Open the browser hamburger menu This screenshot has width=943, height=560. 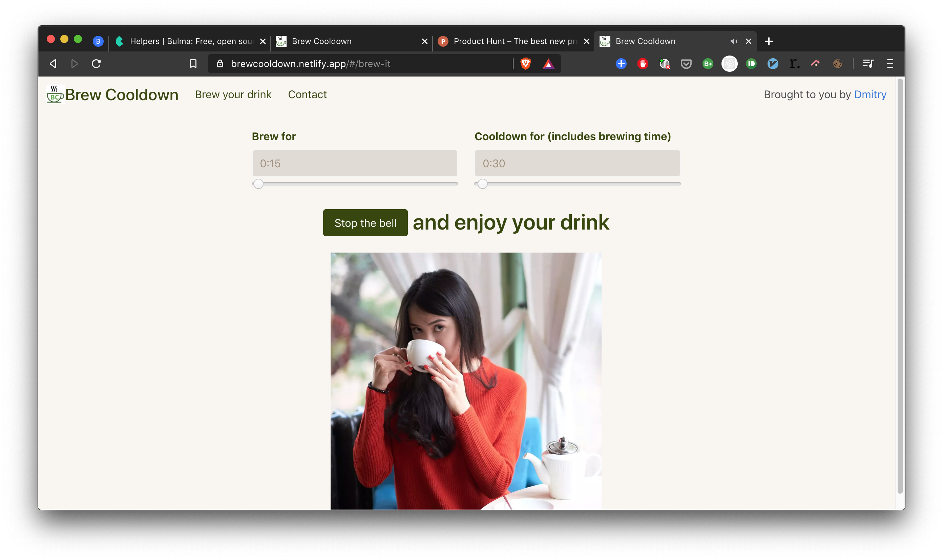pyautogui.click(x=890, y=64)
